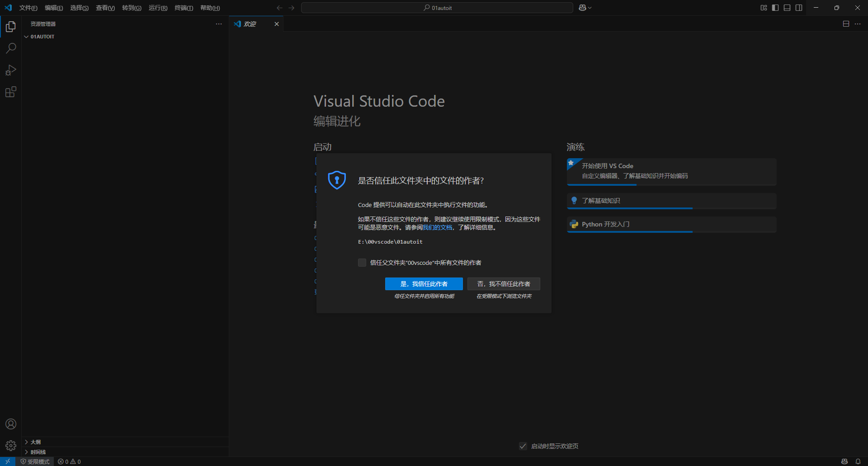This screenshot has width=868, height=466.
Task: Open the Terminal menu
Action: click(x=184, y=8)
